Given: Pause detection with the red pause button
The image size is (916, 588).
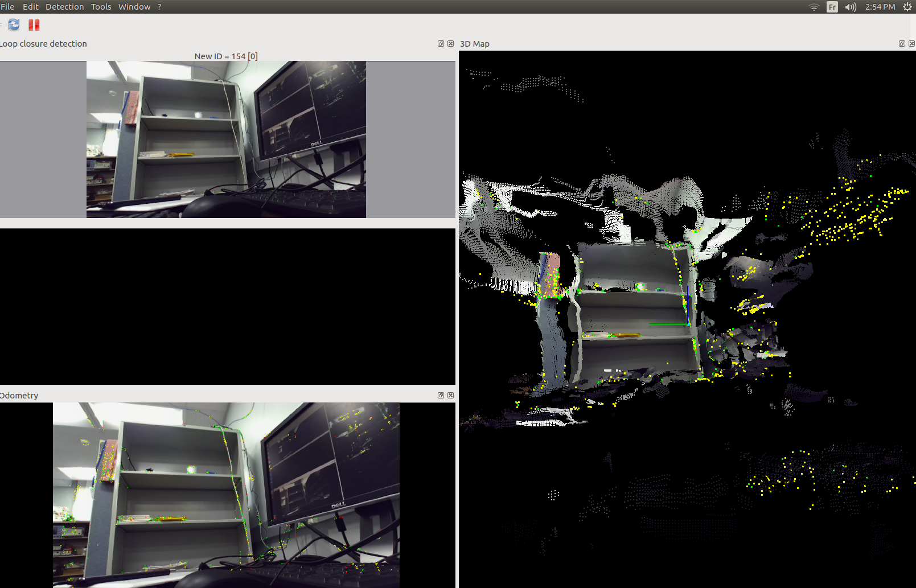Looking at the screenshot, I should [34, 24].
